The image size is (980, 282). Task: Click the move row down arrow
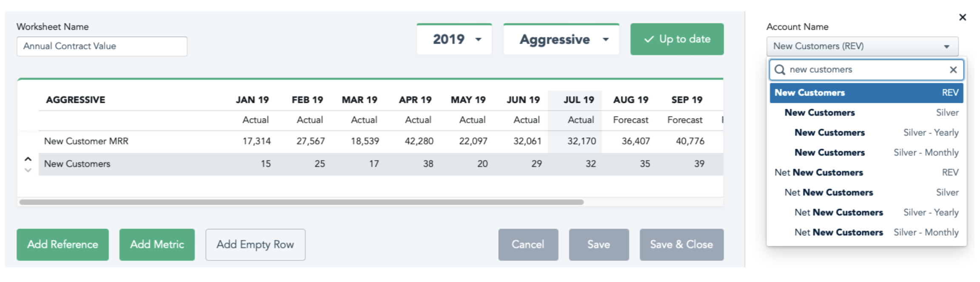28,170
